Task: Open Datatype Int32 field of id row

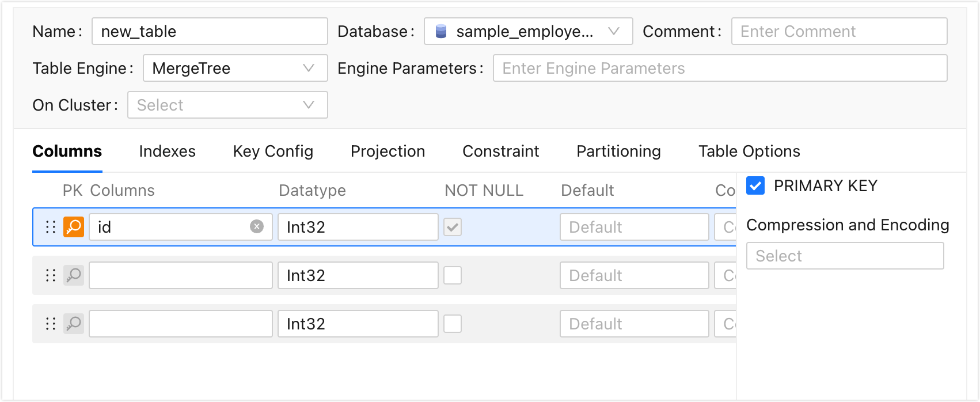Action: (x=358, y=227)
